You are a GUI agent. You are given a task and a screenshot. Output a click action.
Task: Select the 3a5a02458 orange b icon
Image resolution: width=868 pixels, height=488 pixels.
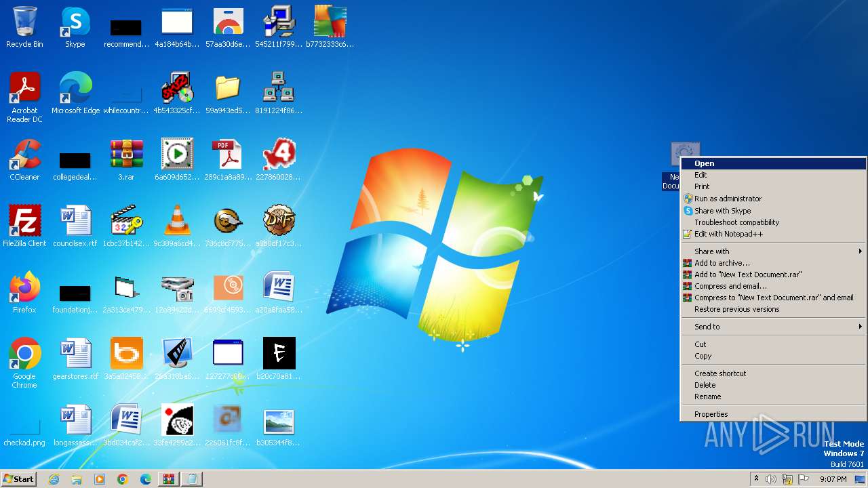pos(126,359)
